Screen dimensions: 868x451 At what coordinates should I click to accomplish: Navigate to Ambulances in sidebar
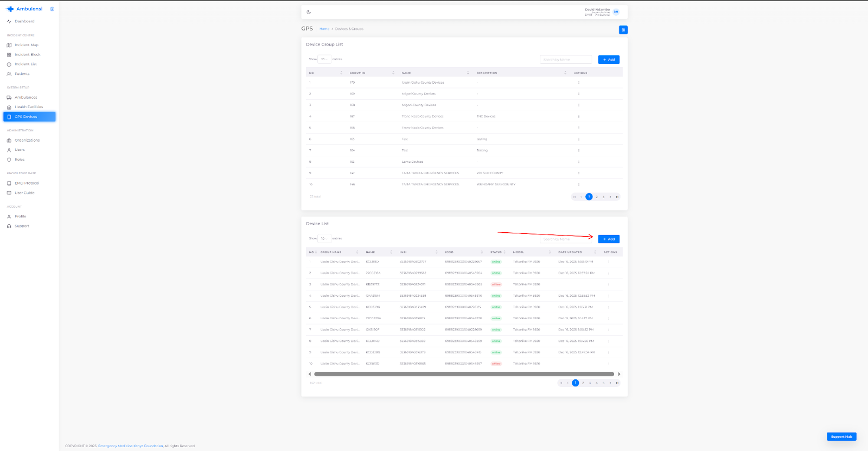(26, 98)
